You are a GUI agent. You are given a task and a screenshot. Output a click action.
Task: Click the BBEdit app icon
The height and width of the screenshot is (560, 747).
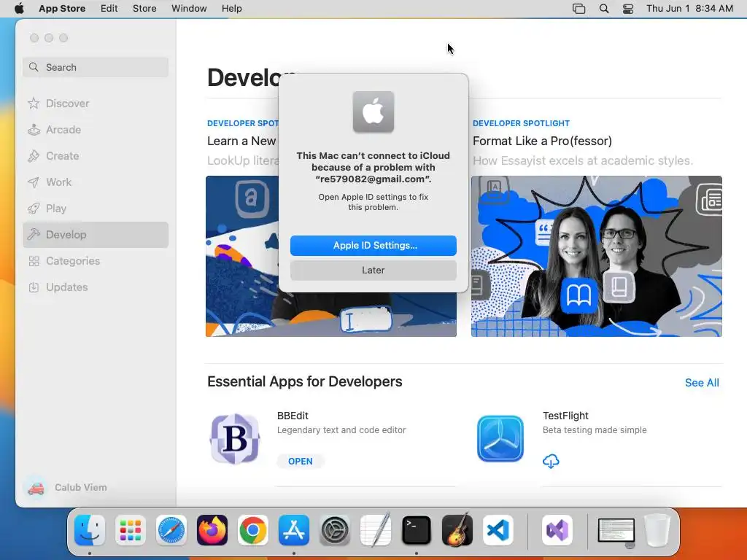click(x=235, y=438)
